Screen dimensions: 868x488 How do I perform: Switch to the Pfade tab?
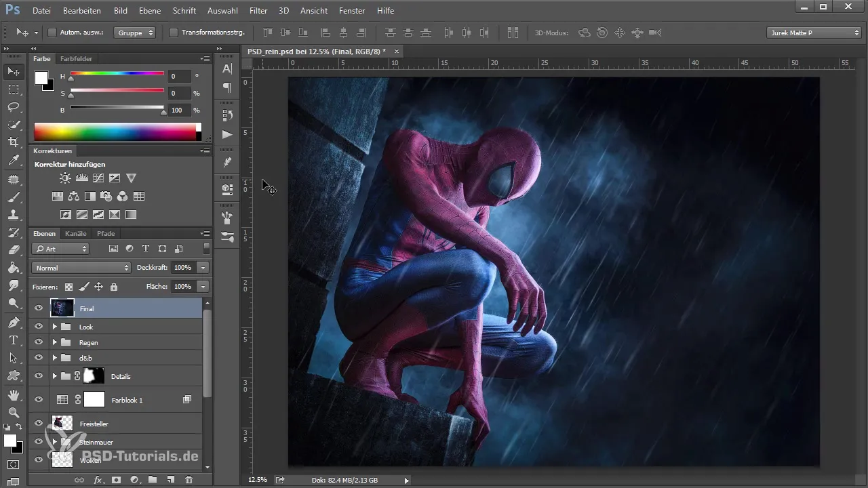106,233
